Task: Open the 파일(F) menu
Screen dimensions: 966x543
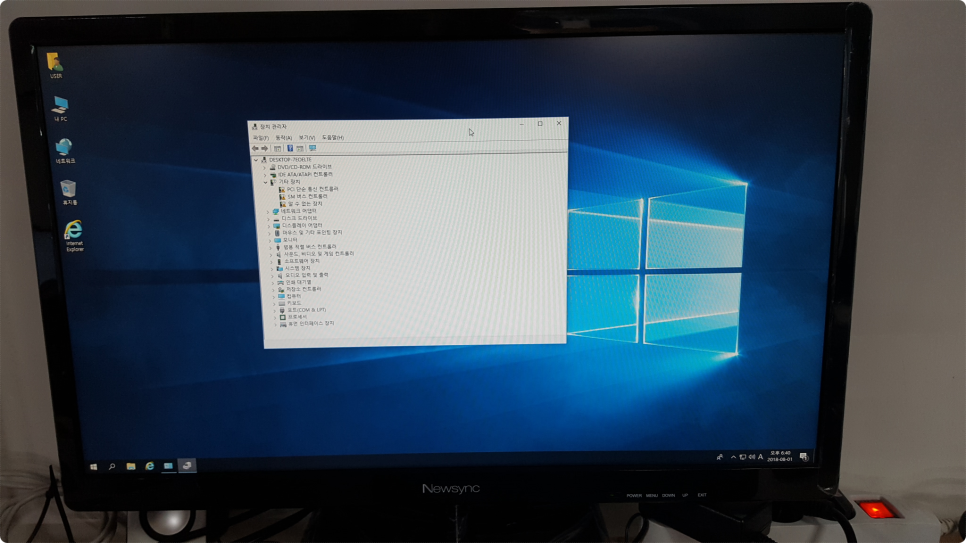Action: (x=261, y=137)
